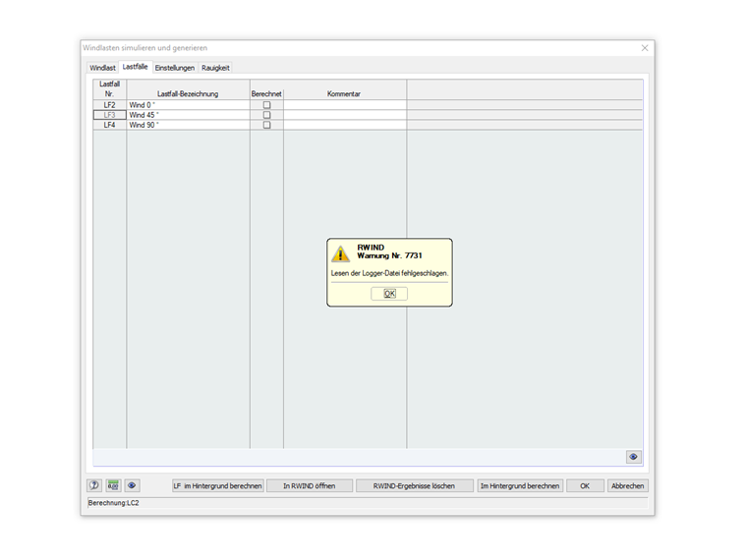Click the Wind 0° description cell
The image size is (747, 560).
[188, 105]
